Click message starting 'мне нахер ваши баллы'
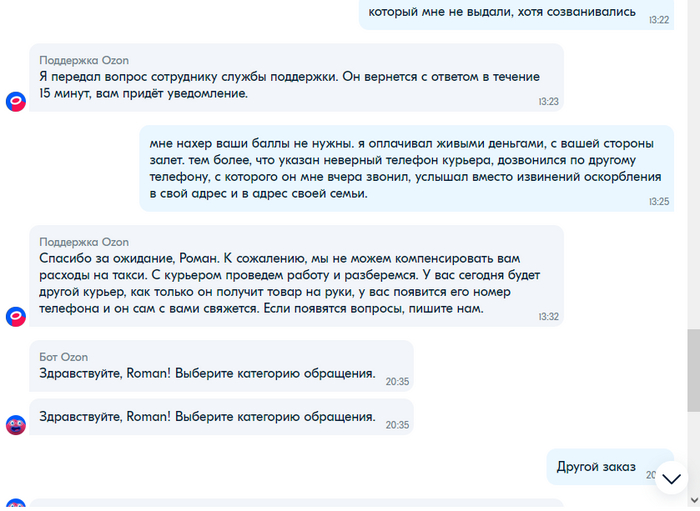 tap(407, 168)
